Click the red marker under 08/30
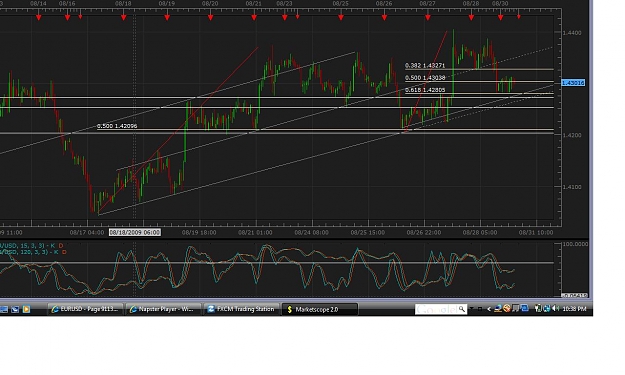625x375 pixels. coord(501,18)
